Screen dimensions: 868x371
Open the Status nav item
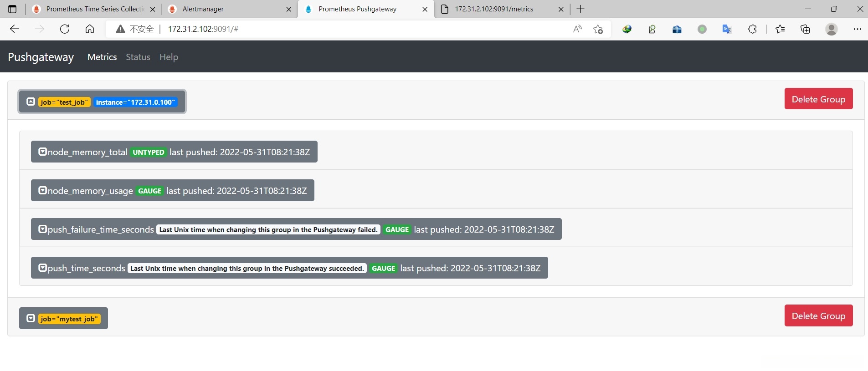pyautogui.click(x=138, y=57)
